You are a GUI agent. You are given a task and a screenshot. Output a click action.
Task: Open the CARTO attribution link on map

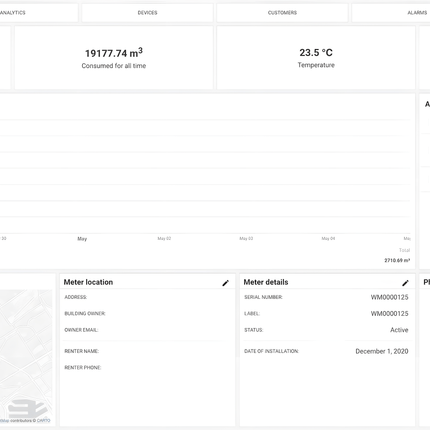43,420
